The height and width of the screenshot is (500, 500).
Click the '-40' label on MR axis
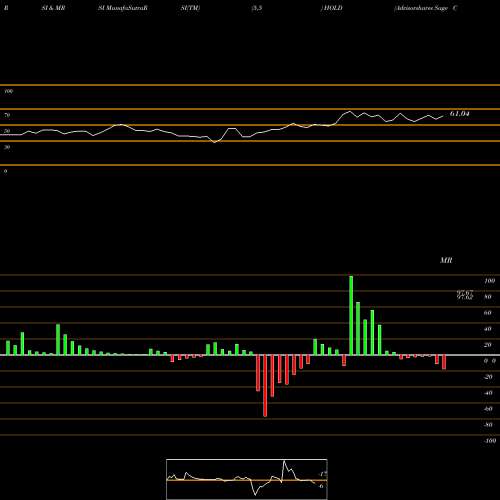488,393
